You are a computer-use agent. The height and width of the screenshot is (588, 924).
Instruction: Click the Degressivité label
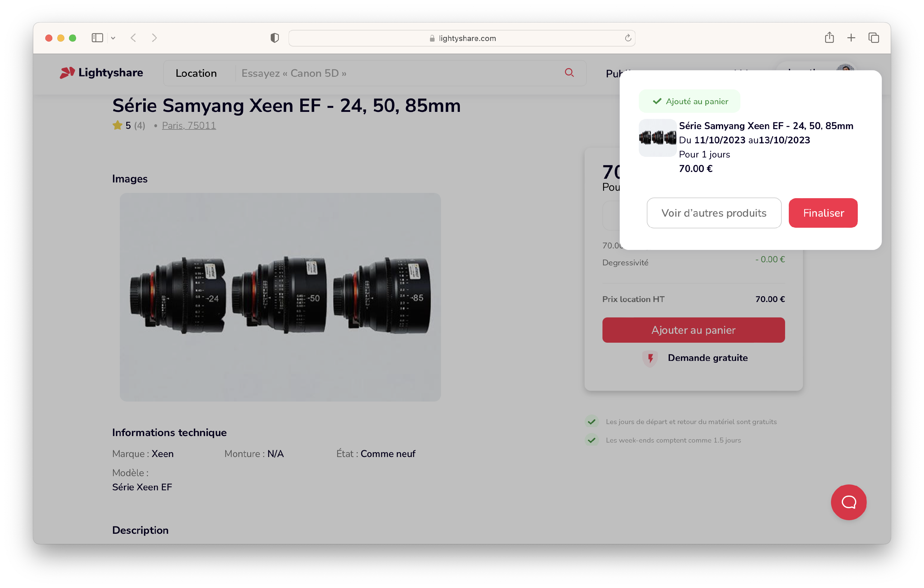point(625,262)
